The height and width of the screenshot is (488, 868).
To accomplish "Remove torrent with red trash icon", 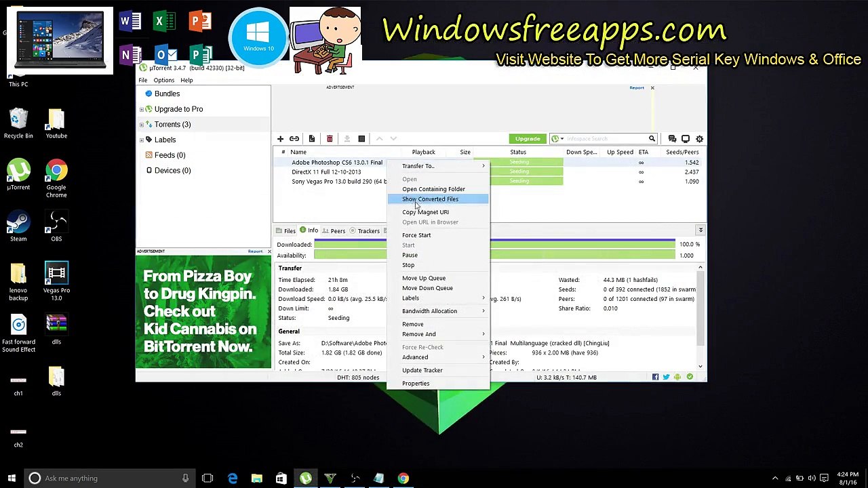I will coord(330,139).
